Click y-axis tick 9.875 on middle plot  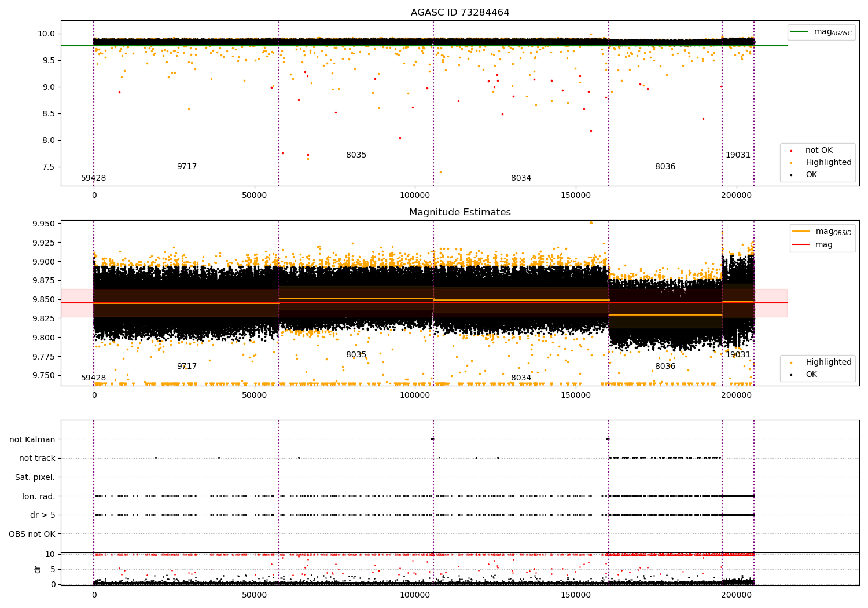pos(44,281)
